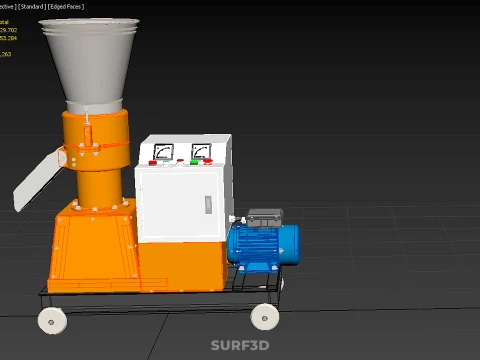The height and width of the screenshot is (360, 480).
Task: Click the right analog gauge on the control box
Action: point(201,151)
